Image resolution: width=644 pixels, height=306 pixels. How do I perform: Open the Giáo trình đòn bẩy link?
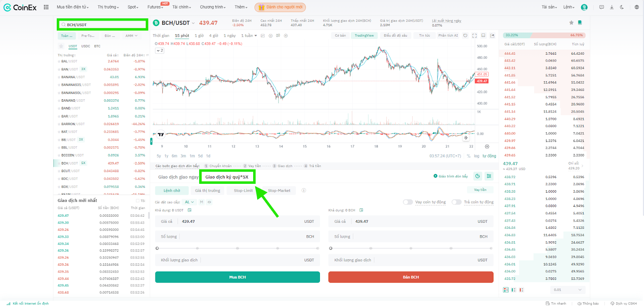click(451, 176)
